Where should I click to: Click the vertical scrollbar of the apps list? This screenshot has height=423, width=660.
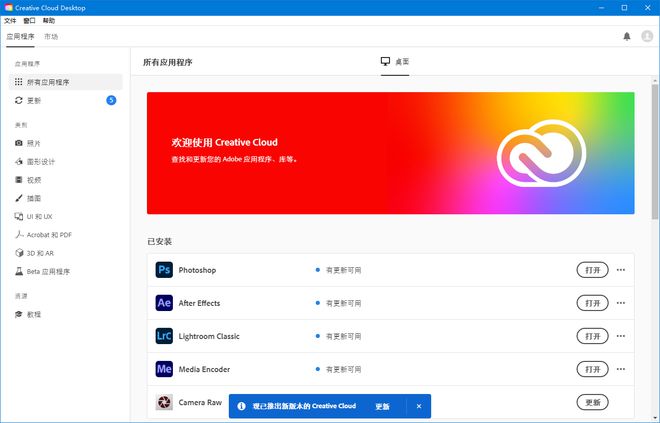coord(655,152)
